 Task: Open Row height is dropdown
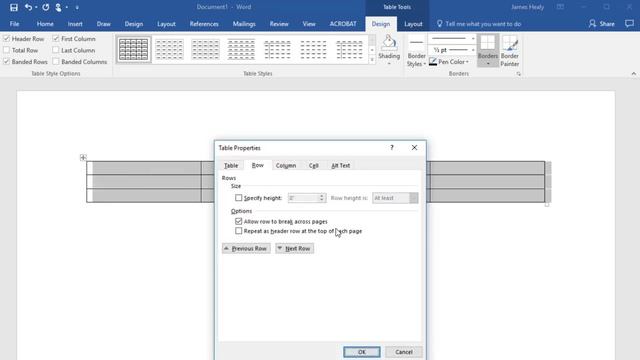[414, 198]
